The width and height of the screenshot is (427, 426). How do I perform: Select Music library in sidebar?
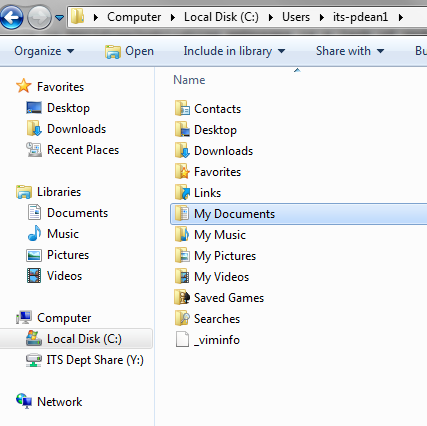click(x=53, y=234)
